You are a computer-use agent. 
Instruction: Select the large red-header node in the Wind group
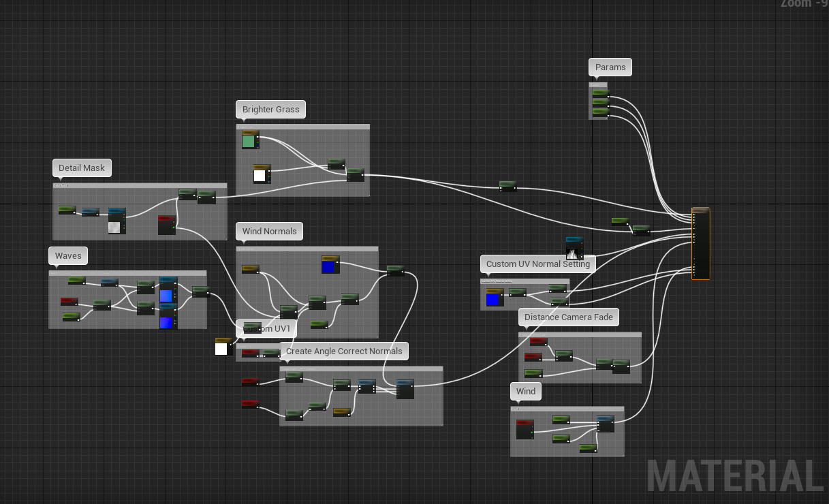pyautogui.click(x=525, y=429)
